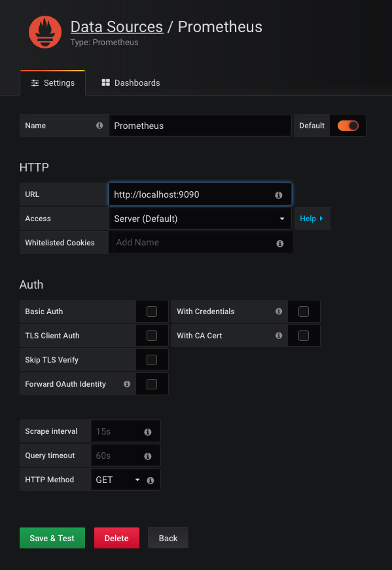Viewport: 392px width, 570px height.
Task: Turn off the Default data source switch
Action: pyautogui.click(x=348, y=126)
